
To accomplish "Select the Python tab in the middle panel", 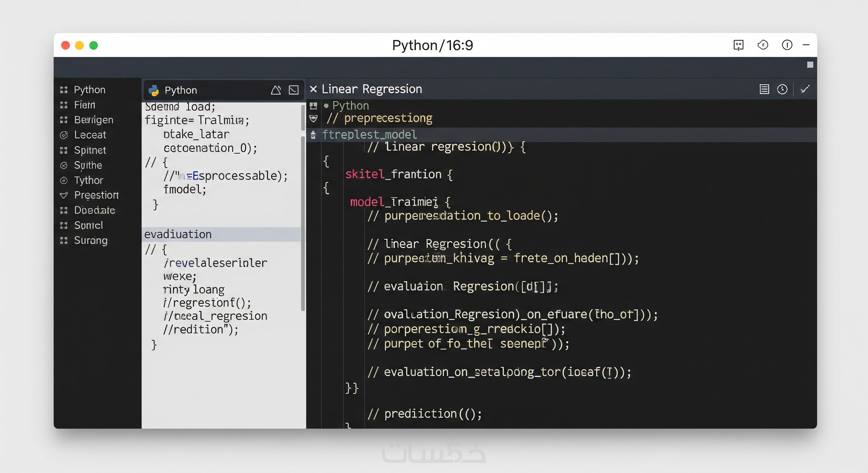I will pos(181,90).
